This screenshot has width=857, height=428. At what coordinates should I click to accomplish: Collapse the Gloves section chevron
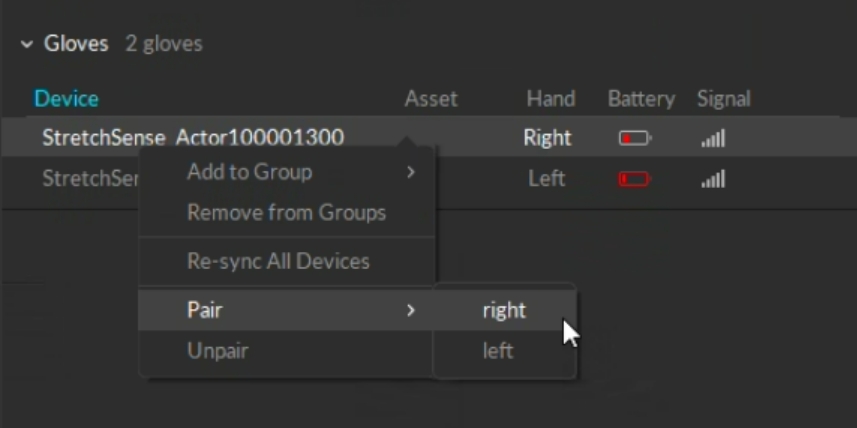[27, 45]
